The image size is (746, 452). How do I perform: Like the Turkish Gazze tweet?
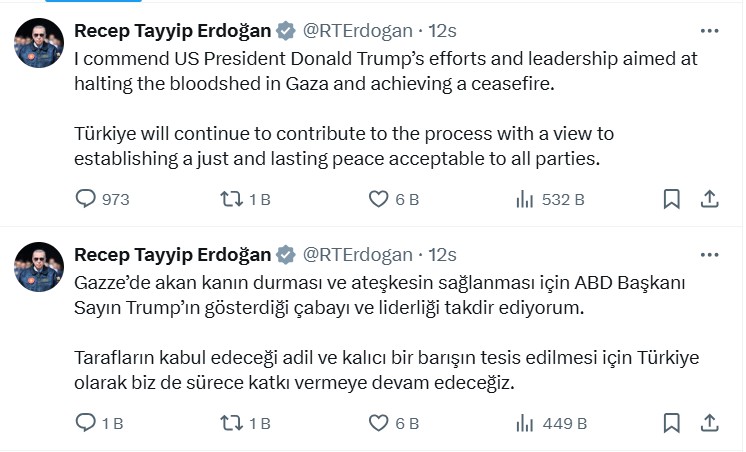click(378, 423)
